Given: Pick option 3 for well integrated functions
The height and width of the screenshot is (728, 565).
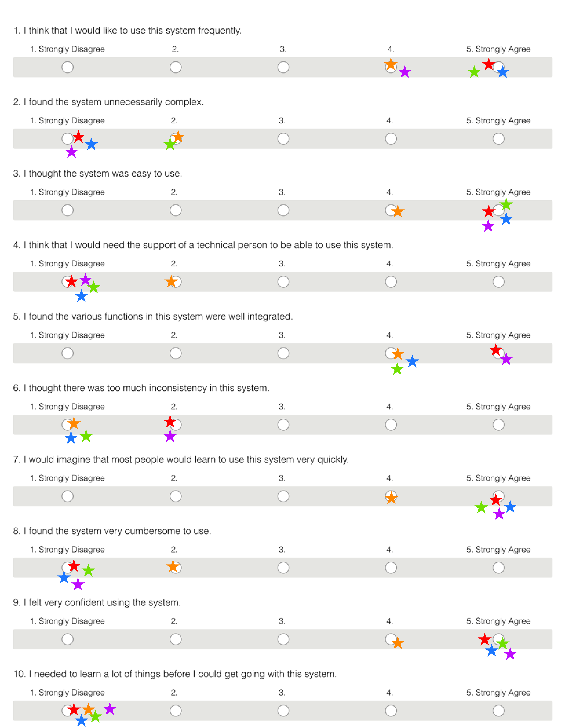Looking at the screenshot, I should [x=283, y=353].
